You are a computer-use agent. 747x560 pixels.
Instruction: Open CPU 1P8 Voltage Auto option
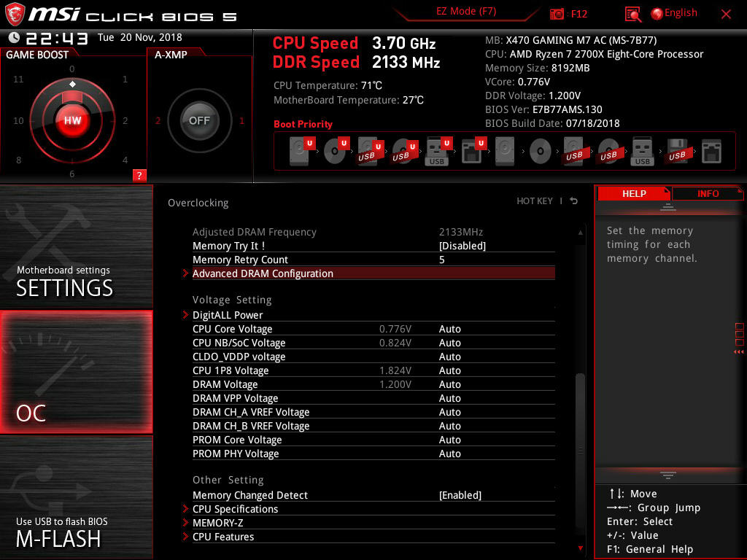[x=449, y=370]
